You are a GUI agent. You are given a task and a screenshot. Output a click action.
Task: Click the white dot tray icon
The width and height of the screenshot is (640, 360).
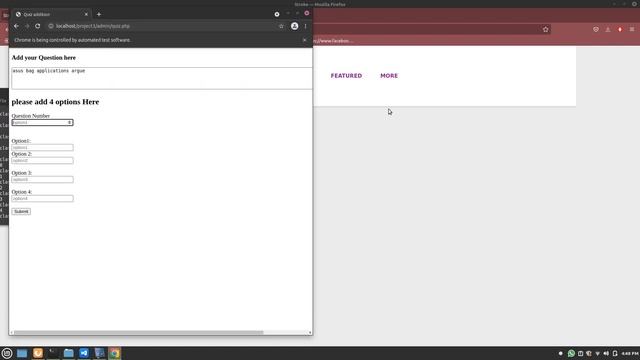[x=560, y=353]
